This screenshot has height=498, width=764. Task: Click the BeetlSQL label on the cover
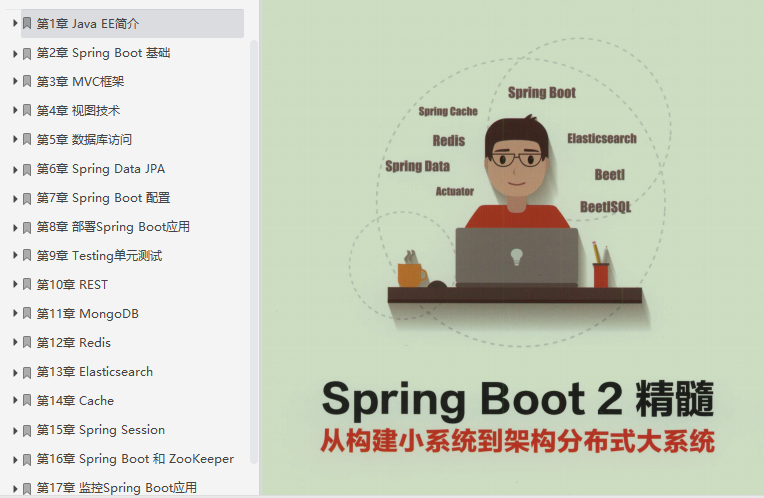tap(605, 207)
